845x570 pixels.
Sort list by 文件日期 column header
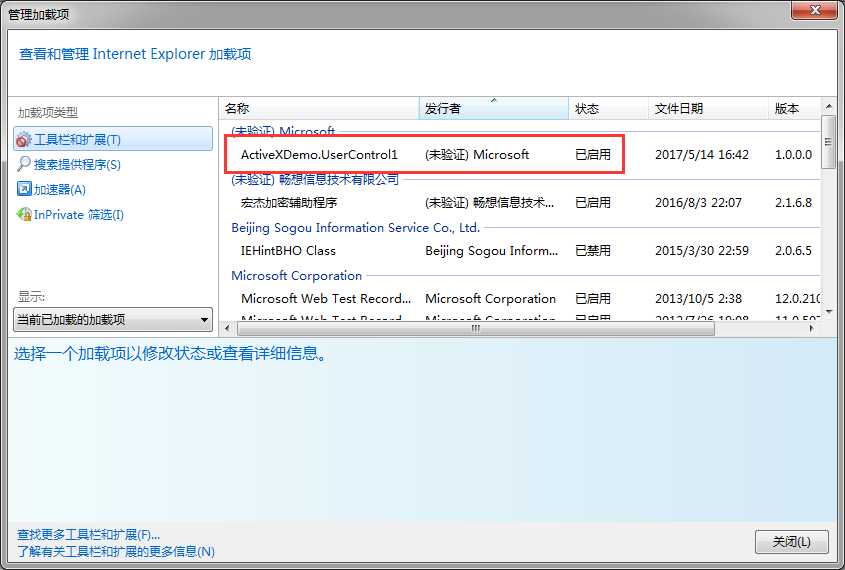coord(708,108)
